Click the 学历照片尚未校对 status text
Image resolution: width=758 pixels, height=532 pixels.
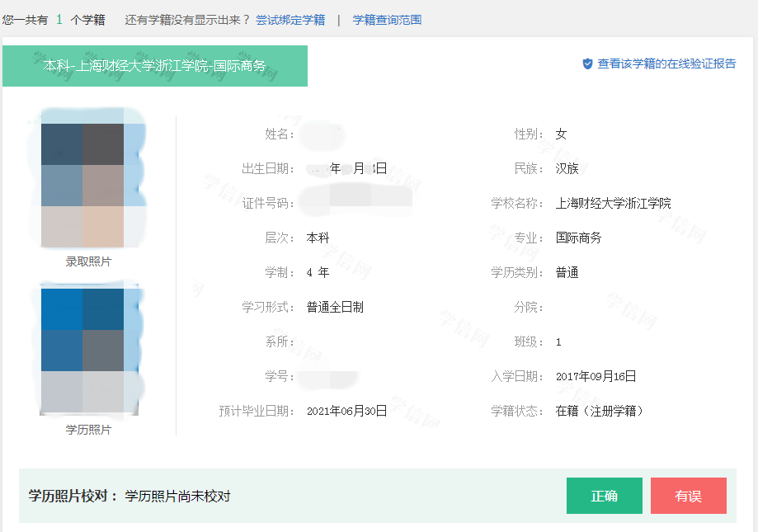click(177, 496)
